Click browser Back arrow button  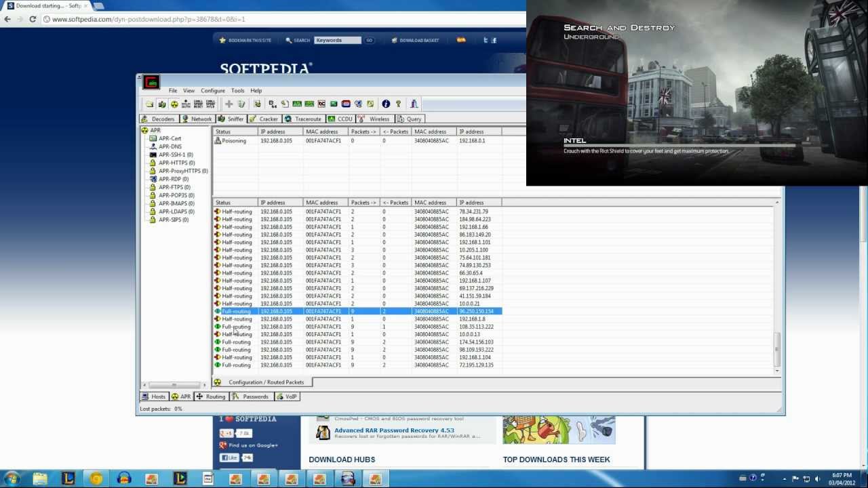pyautogui.click(x=7, y=19)
